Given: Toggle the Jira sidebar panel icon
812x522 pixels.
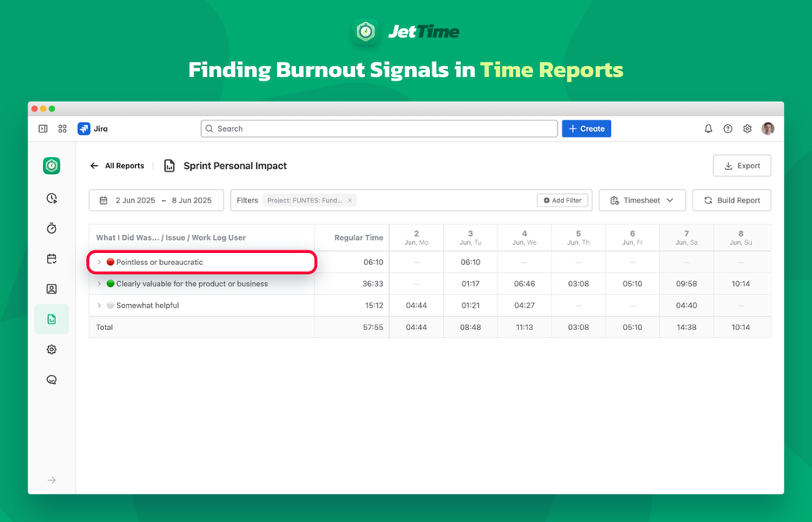Looking at the screenshot, I should click(x=43, y=128).
